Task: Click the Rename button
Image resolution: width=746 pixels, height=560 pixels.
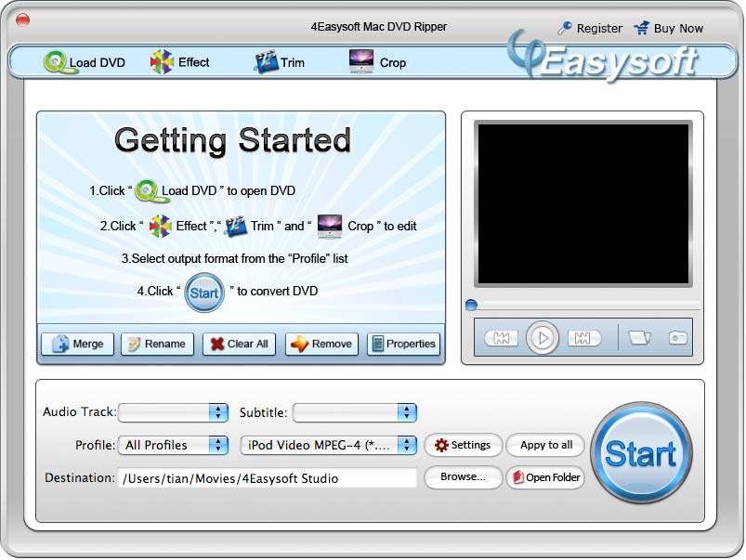Action: (x=157, y=344)
